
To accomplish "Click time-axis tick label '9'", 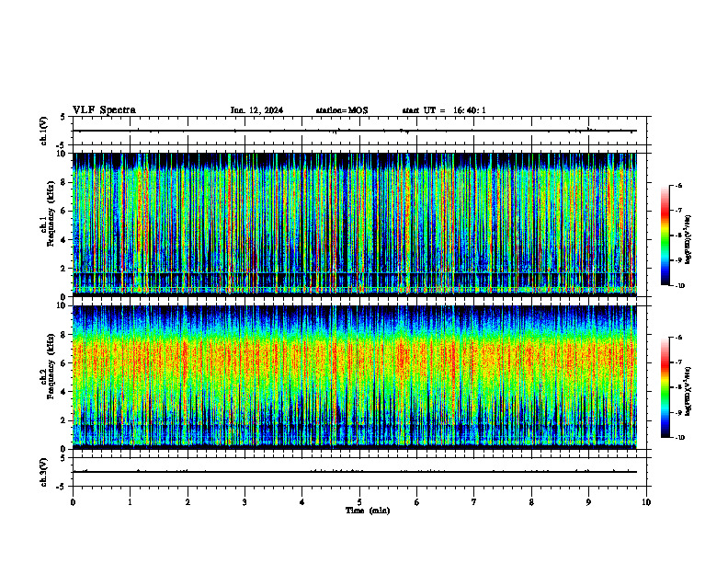I will click(x=588, y=502).
